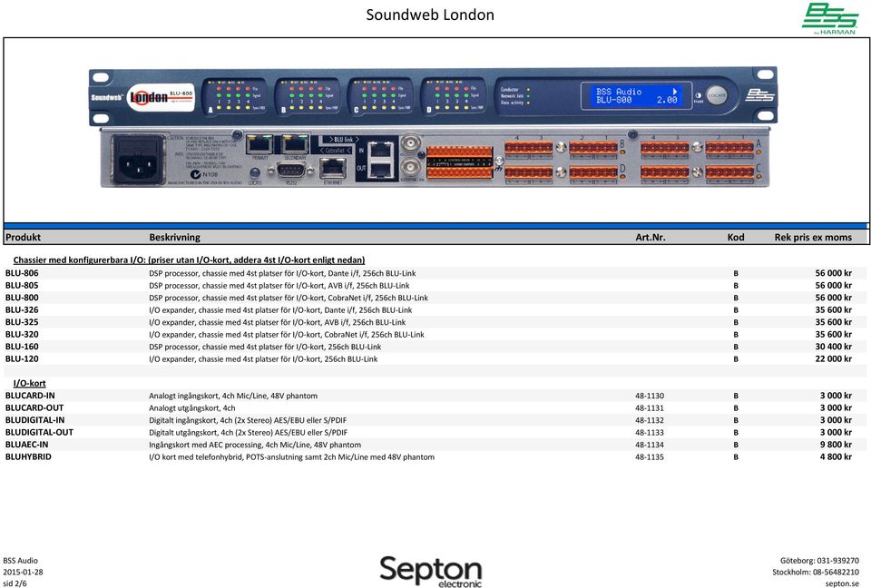Screen dimensions: 871x588
Task: Click the telefonhybrid POTS-anslutning description
Action: tap(291, 457)
